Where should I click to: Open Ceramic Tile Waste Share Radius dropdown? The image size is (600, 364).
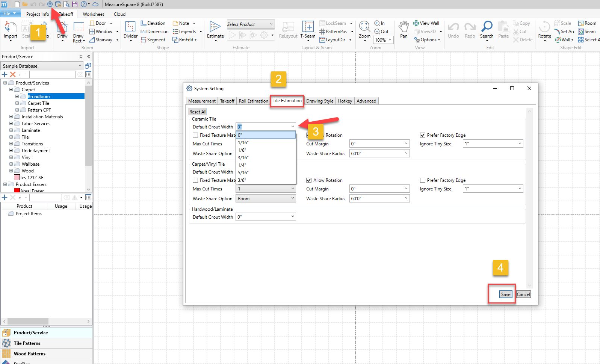pos(379,153)
